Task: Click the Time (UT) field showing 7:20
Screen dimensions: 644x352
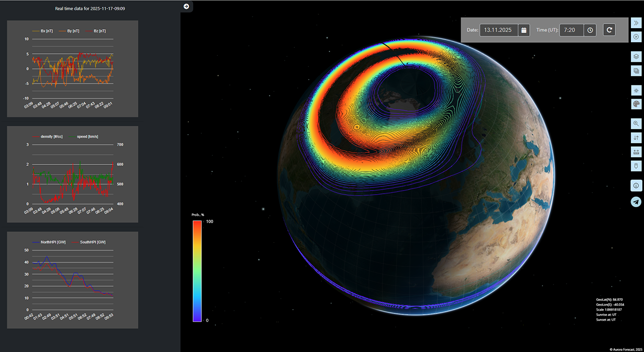Action: (572, 30)
